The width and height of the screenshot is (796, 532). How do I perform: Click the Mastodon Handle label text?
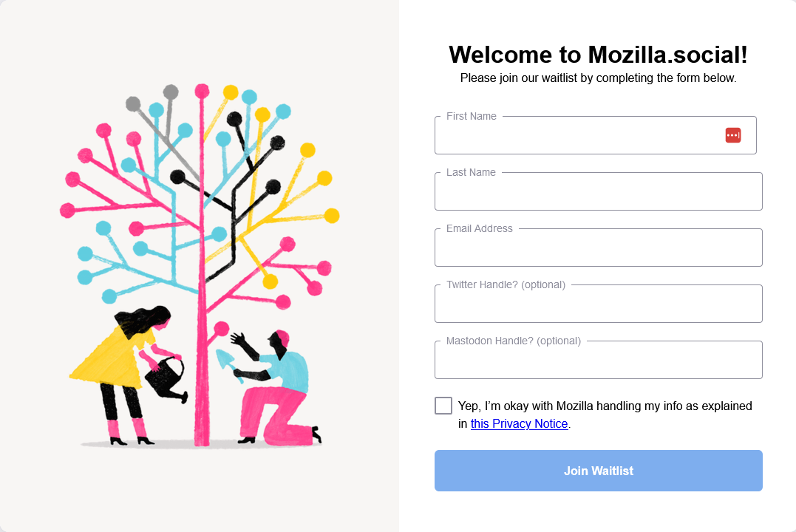(x=514, y=341)
